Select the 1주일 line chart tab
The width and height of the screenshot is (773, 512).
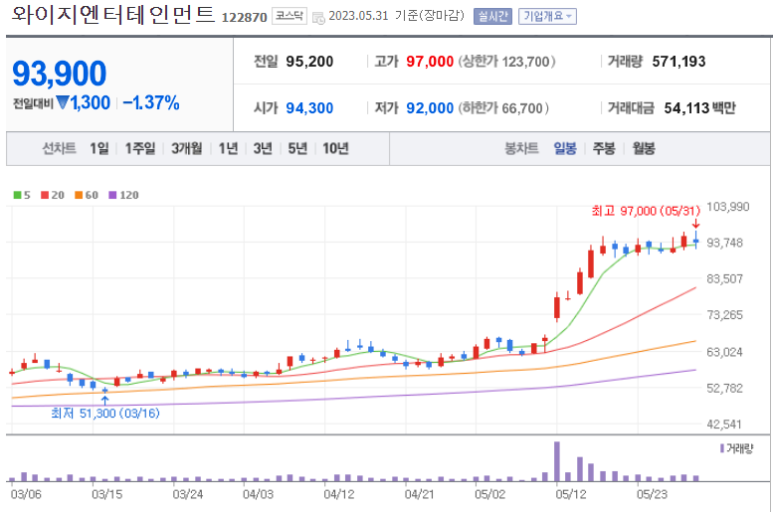(140, 148)
